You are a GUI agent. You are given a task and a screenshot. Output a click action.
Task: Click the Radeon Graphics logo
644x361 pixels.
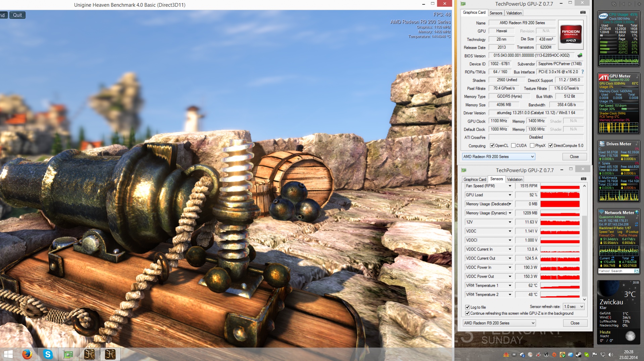(x=571, y=35)
